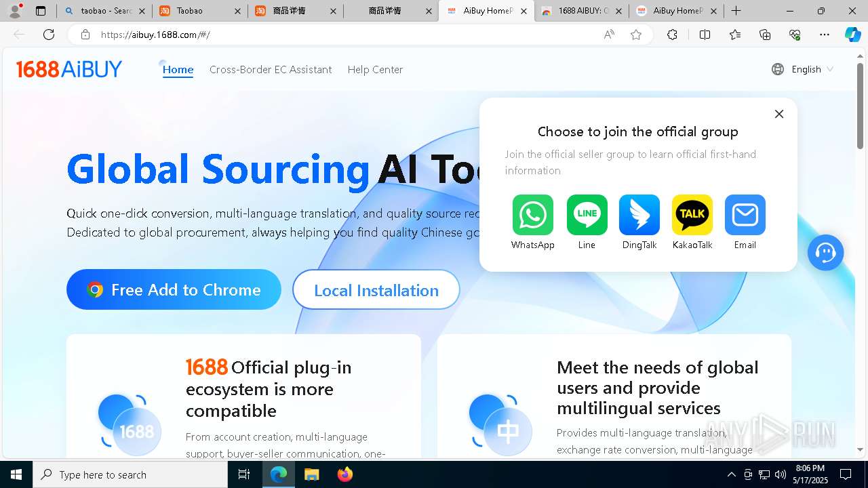Close the official group popup

pos(779,114)
